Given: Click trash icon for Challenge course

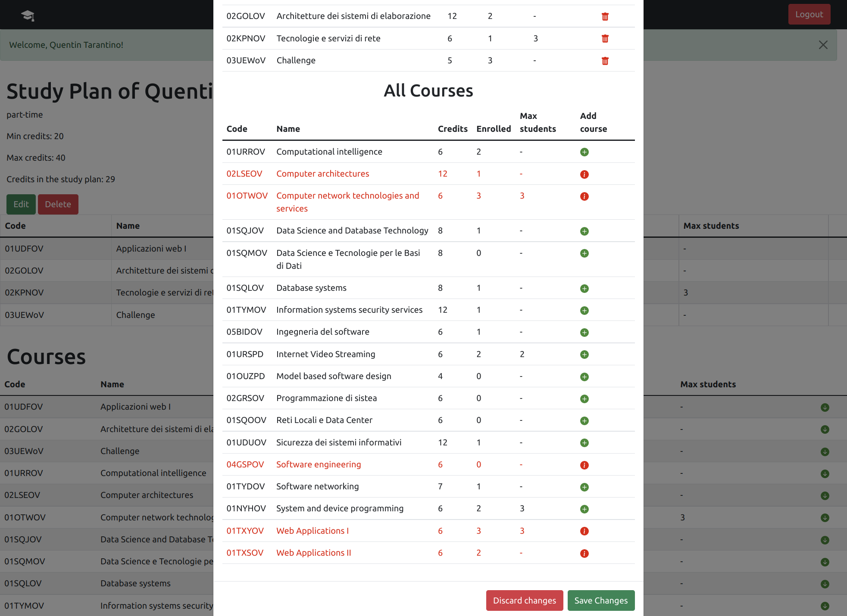Looking at the screenshot, I should pyautogui.click(x=605, y=61).
